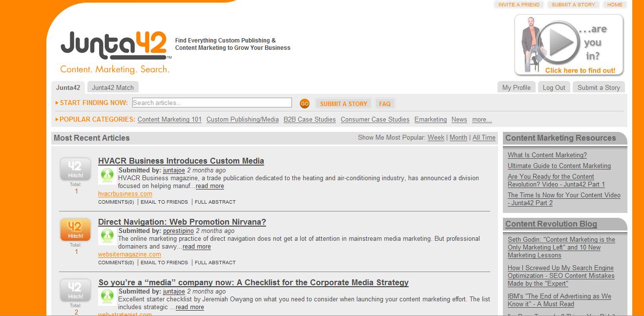Open the My Profile tab
The width and height of the screenshot is (644, 316).
pos(516,87)
